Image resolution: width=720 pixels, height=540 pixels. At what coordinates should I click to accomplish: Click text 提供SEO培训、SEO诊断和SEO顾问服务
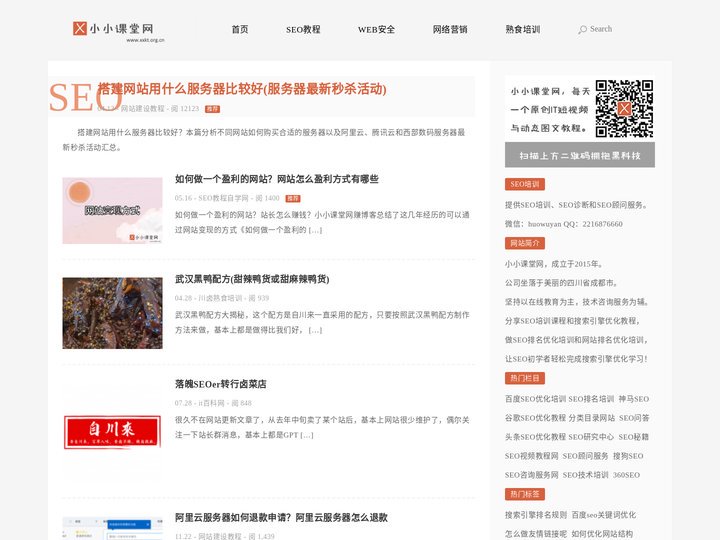click(x=576, y=205)
